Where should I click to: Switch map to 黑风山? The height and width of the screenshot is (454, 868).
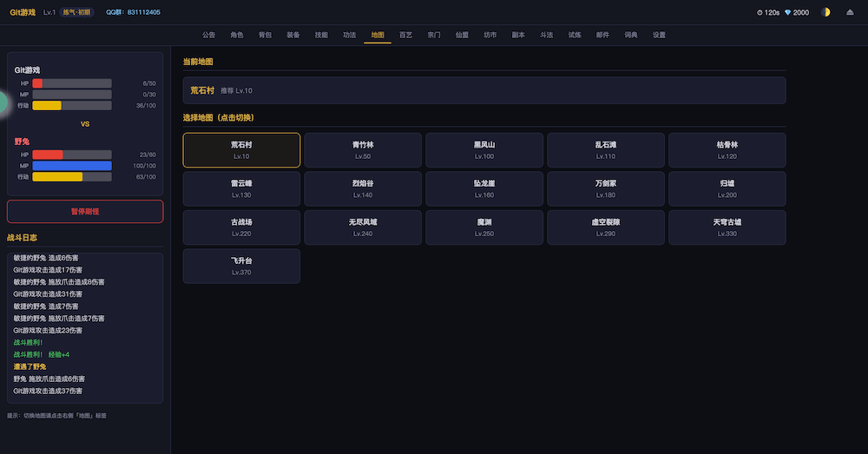483,149
